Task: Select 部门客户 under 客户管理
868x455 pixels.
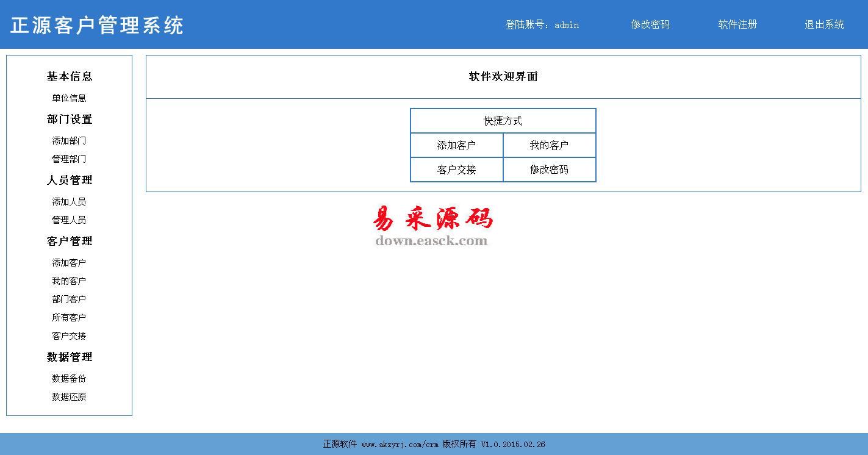Action: tap(69, 299)
